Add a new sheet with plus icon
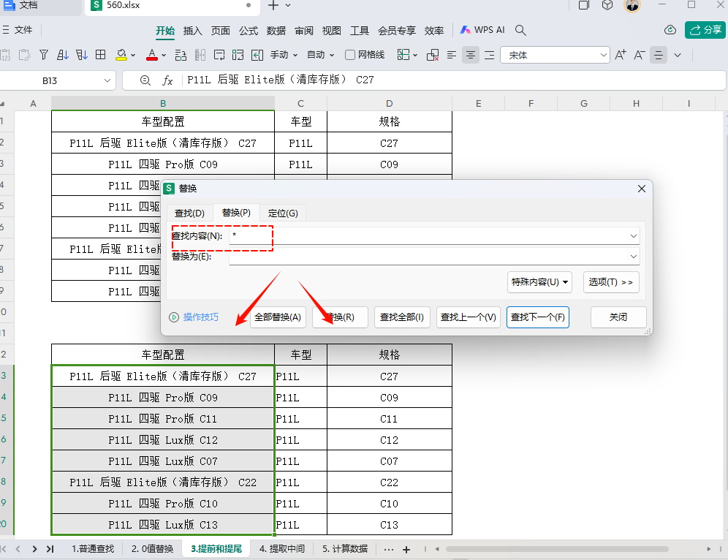Viewport: 728px width, 560px height. coord(406,549)
